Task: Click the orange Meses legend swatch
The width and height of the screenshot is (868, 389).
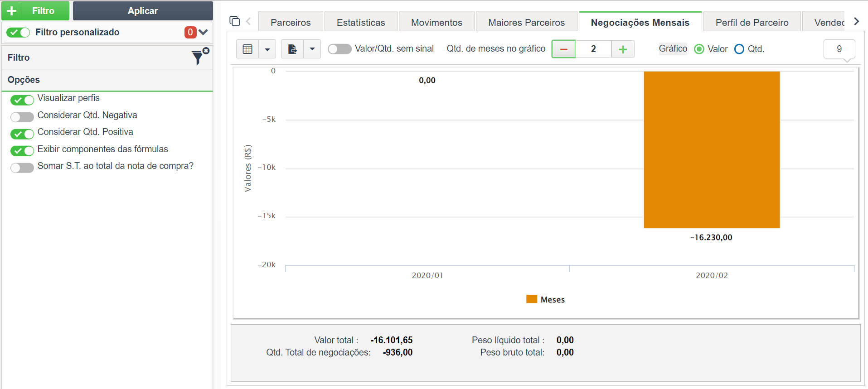Action: (x=532, y=299)
